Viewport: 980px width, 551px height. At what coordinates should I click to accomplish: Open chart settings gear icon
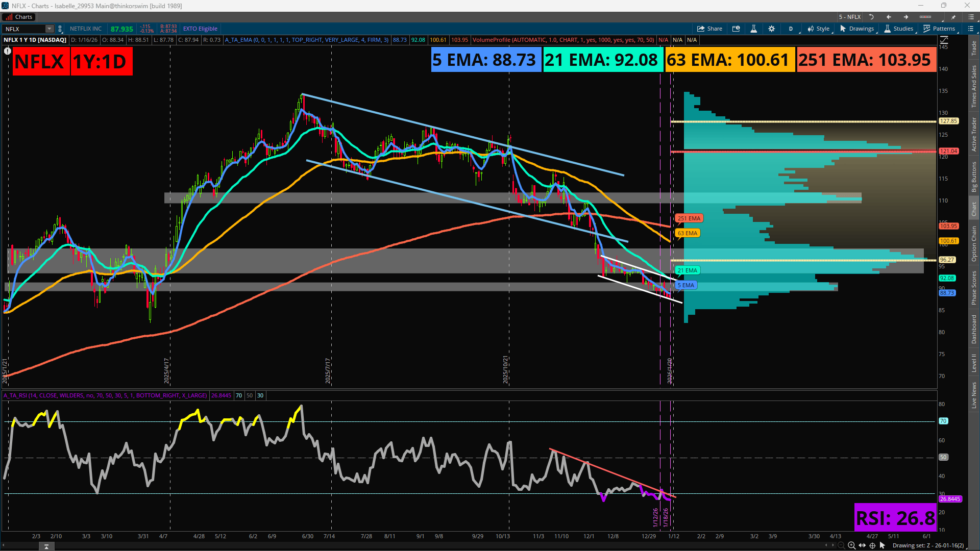(x=771, y=29)
